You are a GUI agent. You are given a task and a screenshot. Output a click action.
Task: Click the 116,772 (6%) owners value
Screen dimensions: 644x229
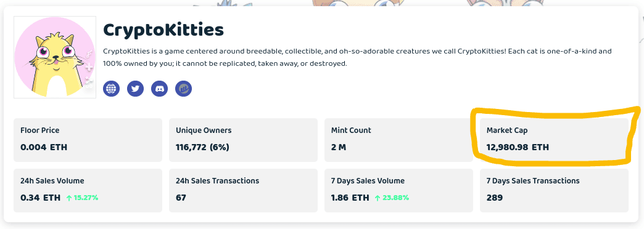202,147
